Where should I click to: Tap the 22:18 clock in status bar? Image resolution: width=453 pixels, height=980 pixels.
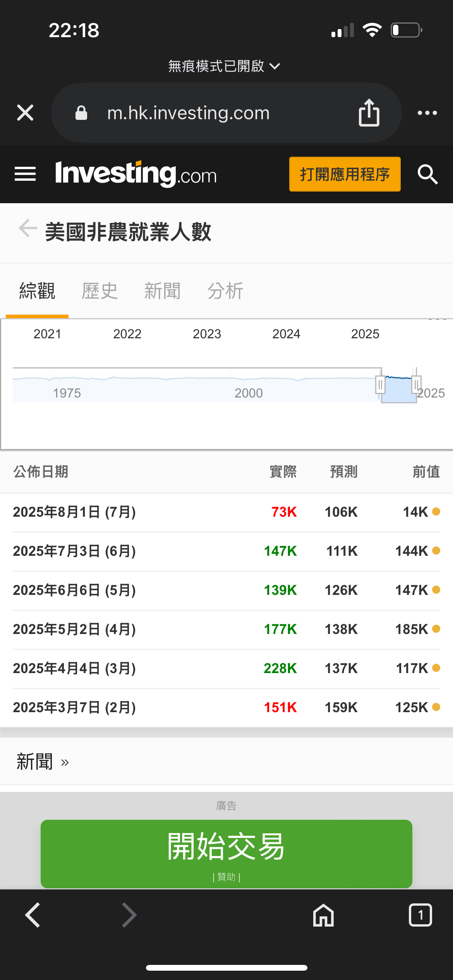tap(74, 30)
